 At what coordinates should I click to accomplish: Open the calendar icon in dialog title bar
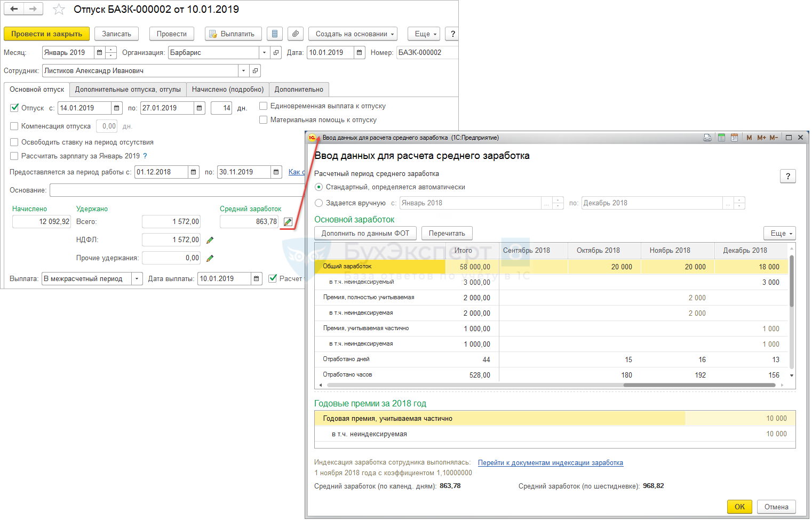point(734,138)
